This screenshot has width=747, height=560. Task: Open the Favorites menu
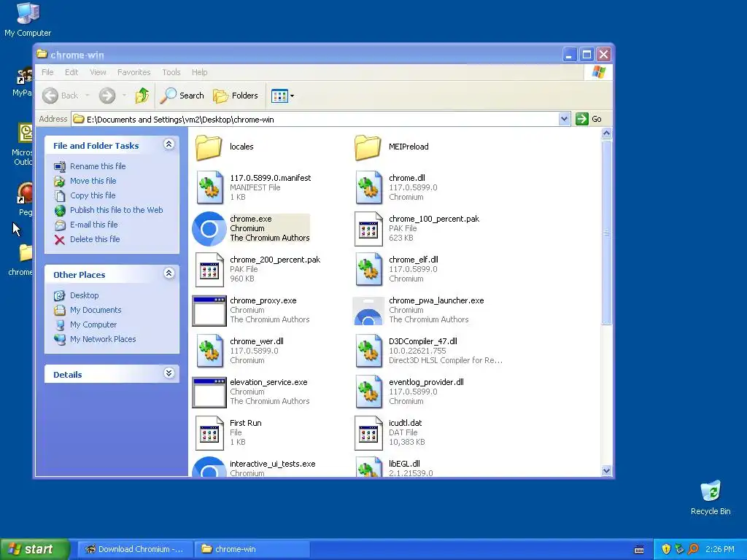pyautogui.click(x=134, y=72)
